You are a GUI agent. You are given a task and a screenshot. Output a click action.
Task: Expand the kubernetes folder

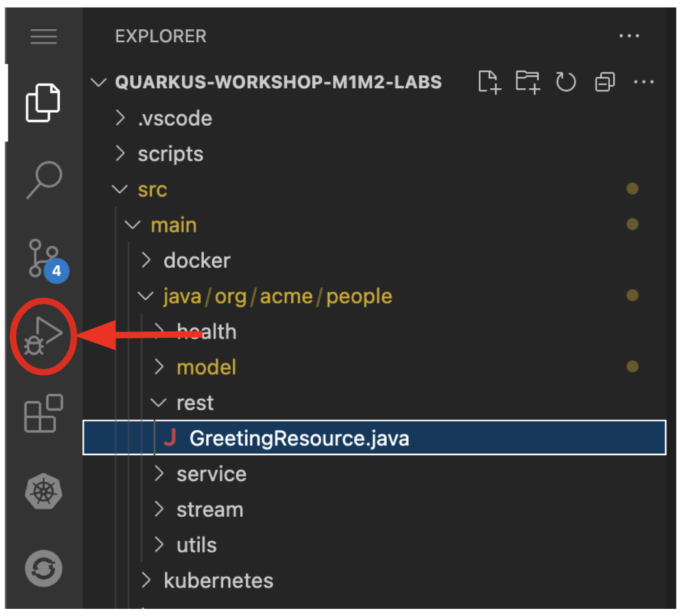(x=218, y=580)
